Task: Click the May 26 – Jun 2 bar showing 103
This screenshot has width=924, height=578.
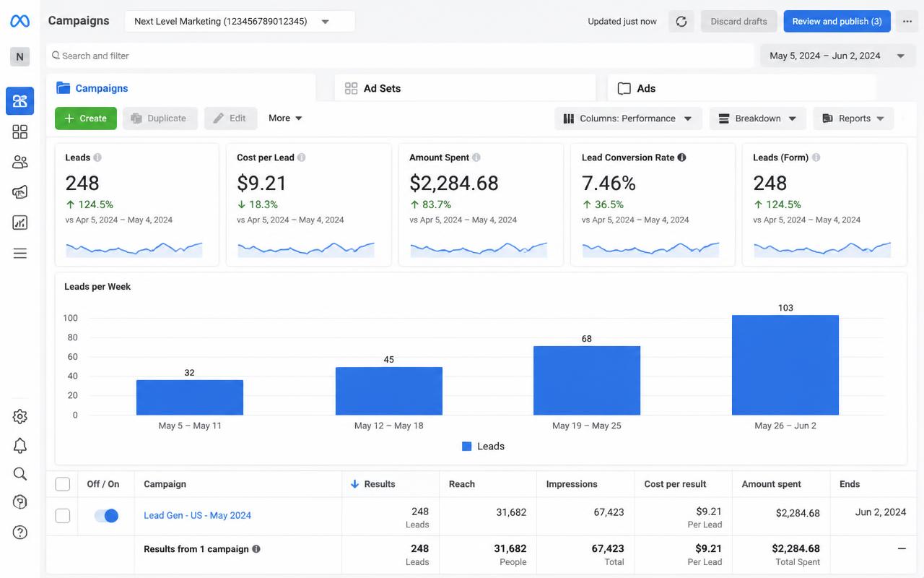Action: tap(785, 365)
